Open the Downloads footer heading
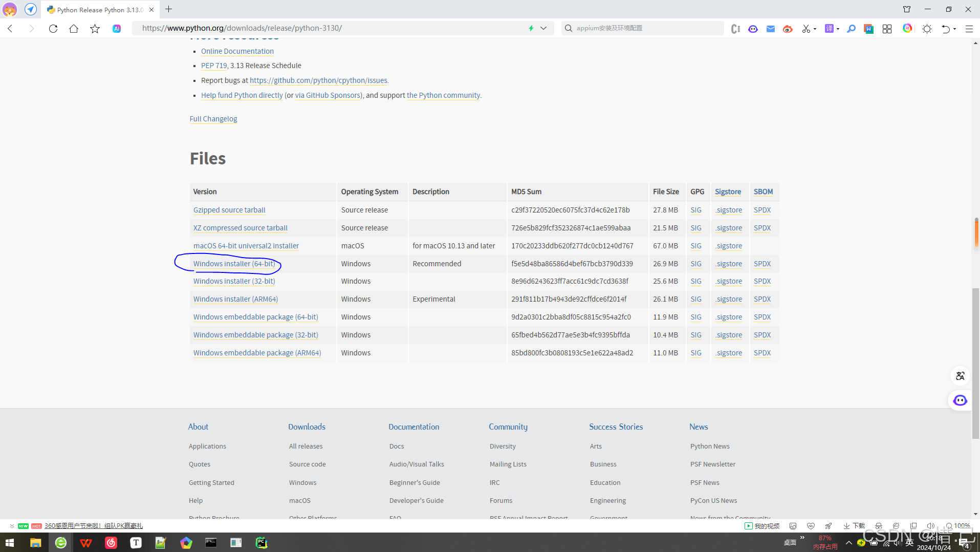Image resolution: width=980 pixels, height=552 pixels. tap(307, 427)
